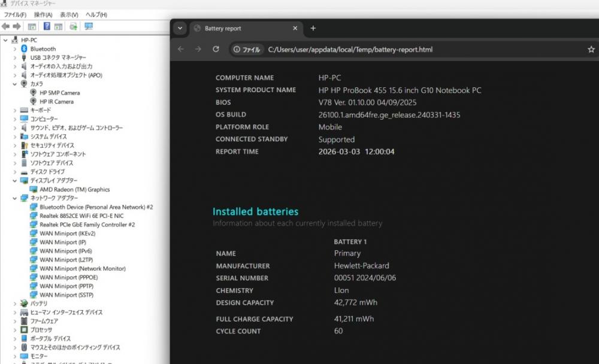Select WAN Miniport (IP) entry
Image resolution: width=599 pixels, height=364 pixels.
63,242
